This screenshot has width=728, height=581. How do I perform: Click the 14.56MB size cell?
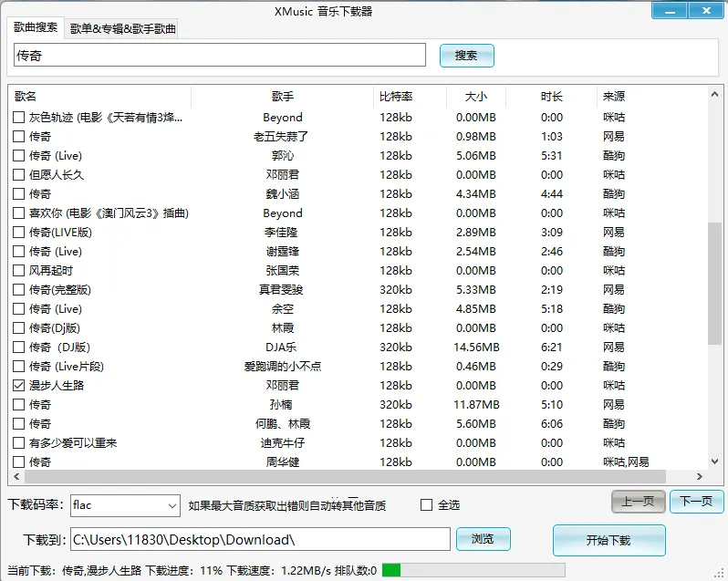[476, 348]
